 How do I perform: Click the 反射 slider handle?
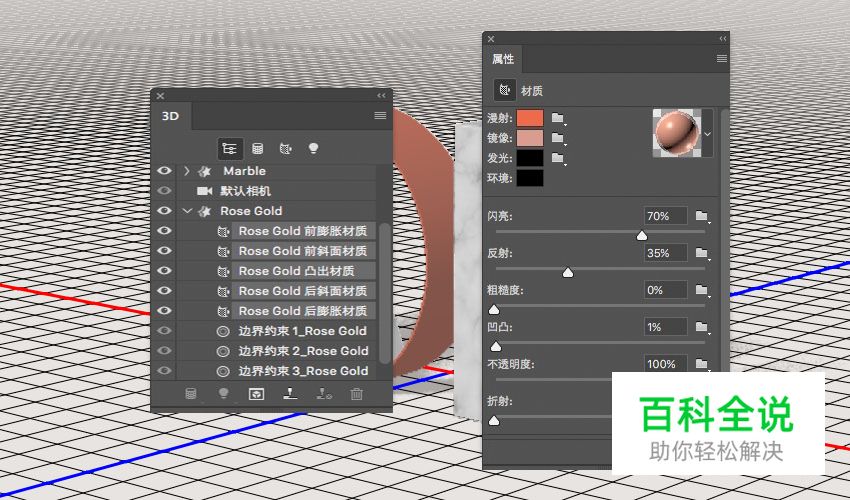[568, 272]
